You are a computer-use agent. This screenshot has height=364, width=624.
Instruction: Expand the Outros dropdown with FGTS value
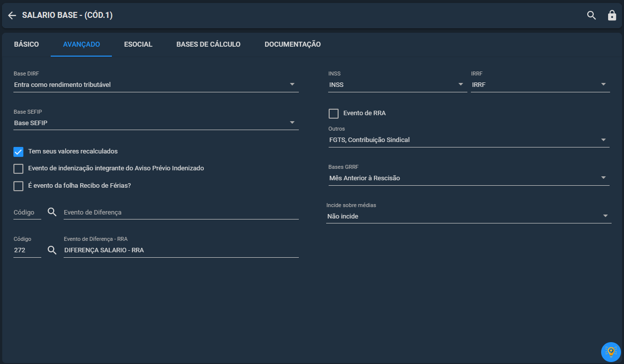(x=469, y=140)
